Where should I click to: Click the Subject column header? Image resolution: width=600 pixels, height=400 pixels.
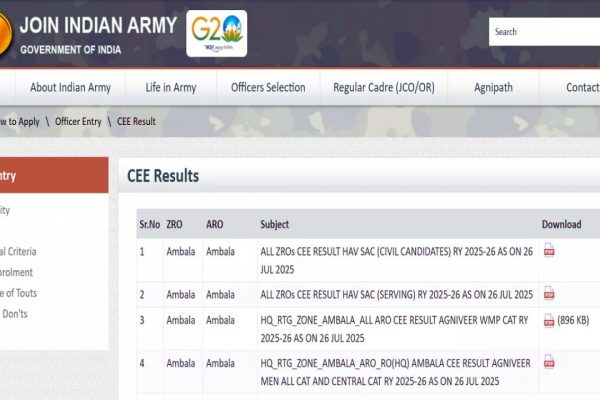(274, 224)
